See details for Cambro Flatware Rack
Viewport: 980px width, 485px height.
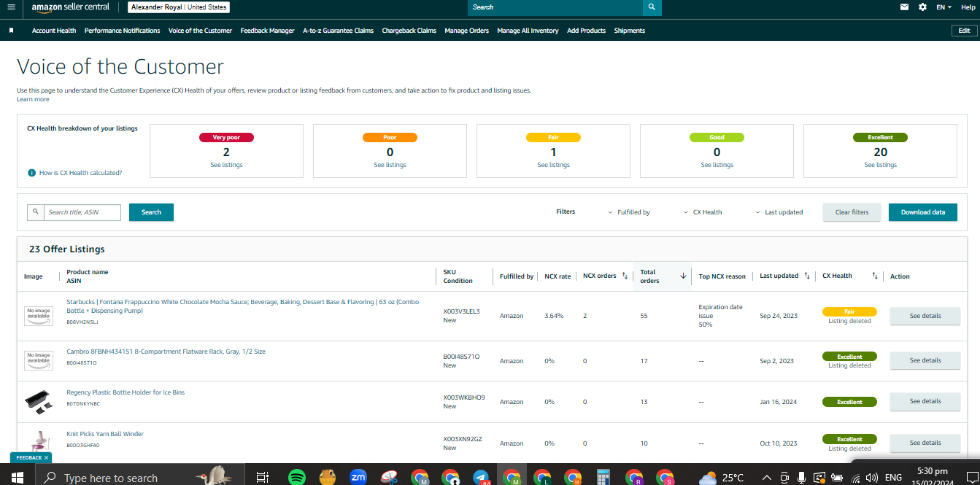pos(925,360)
